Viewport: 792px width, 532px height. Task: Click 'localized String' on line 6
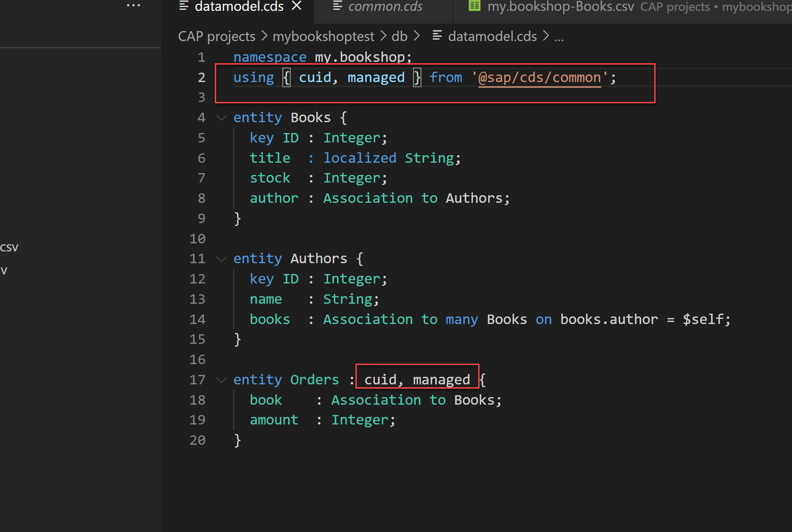pos(388,158)
